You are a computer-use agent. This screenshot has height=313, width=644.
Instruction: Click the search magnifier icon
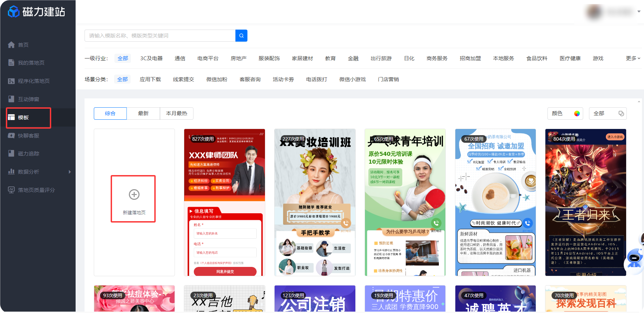(x=241, y=35)
